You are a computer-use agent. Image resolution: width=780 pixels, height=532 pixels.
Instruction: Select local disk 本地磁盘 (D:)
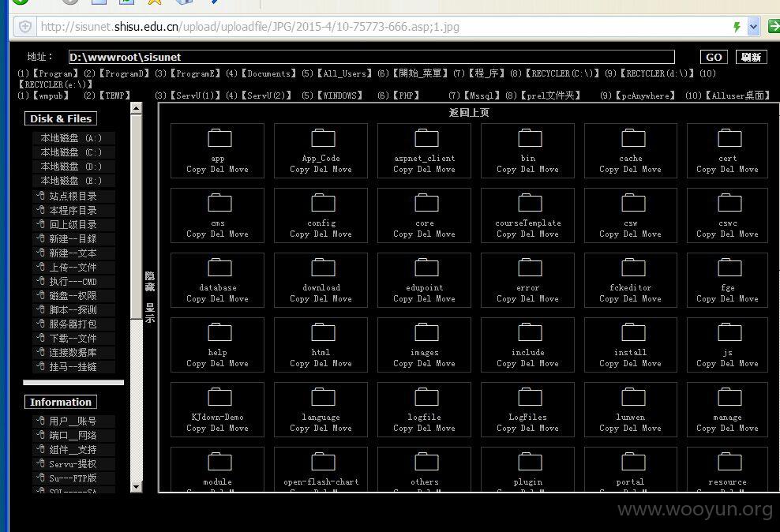[73, 167]
